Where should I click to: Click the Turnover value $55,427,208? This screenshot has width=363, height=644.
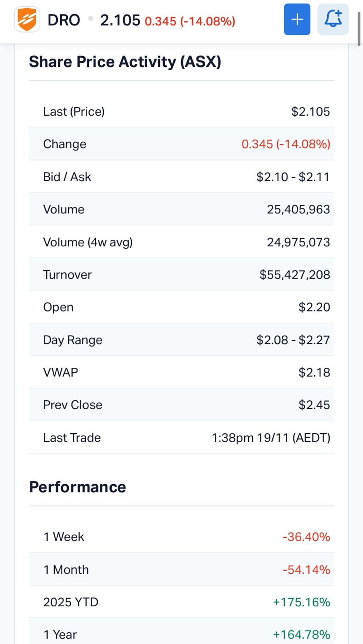(x=295, y=275)
